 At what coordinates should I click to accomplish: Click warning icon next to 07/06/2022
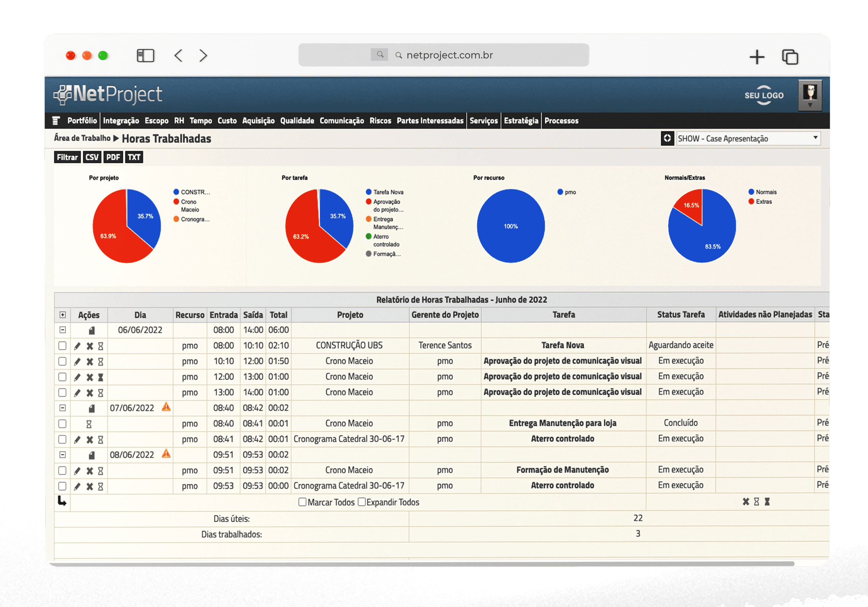[x=166, y=407]
